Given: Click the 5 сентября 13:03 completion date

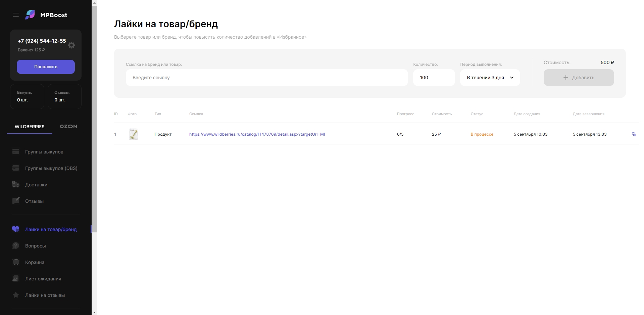Looking at the screenshot, I should tap(590, 134).
